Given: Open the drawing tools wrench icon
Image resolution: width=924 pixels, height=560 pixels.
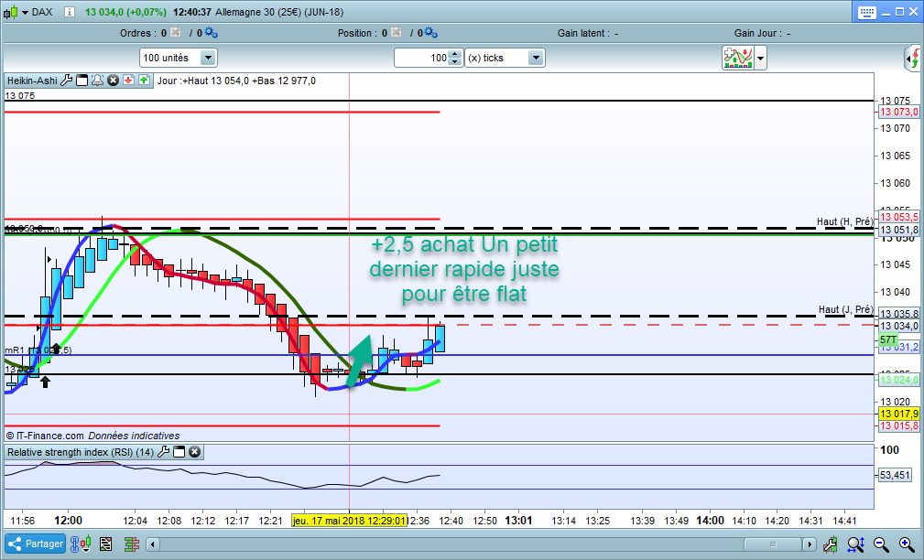Looking at the screenshot, I should pyautogui.click(x=831, y=544).
